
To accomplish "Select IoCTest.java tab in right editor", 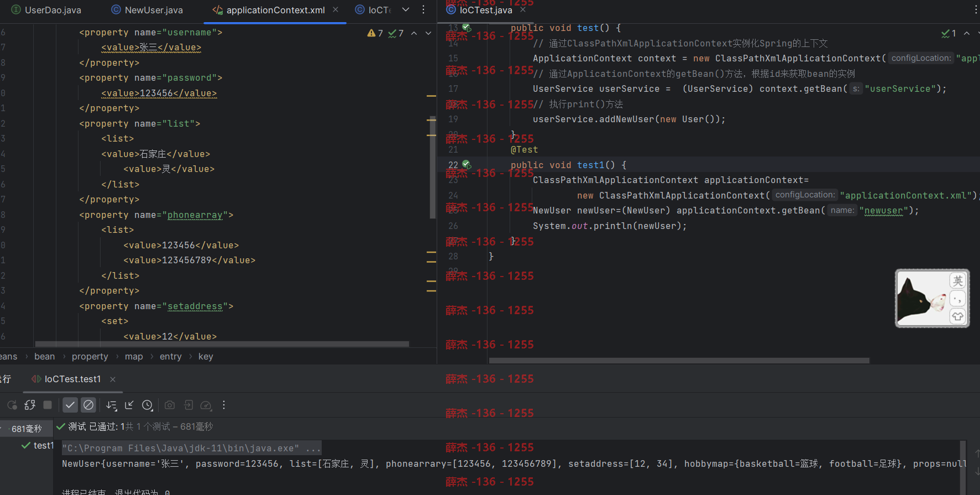I will [480, 10].
